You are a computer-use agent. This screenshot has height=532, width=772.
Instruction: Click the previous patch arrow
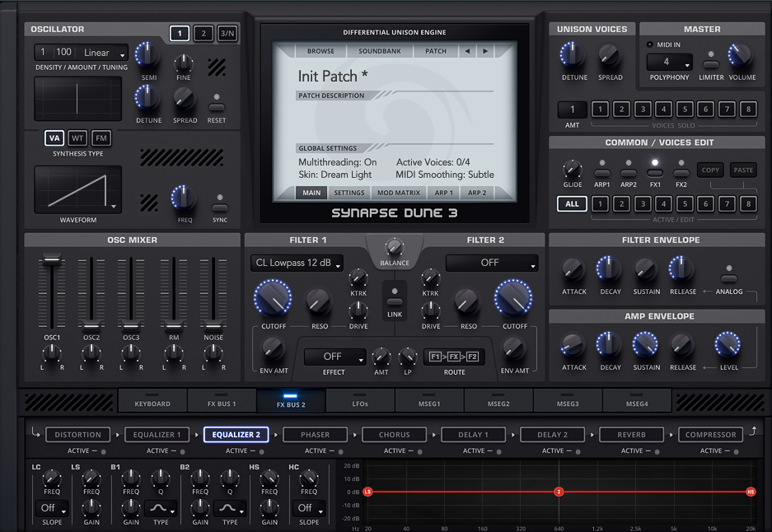467,51
